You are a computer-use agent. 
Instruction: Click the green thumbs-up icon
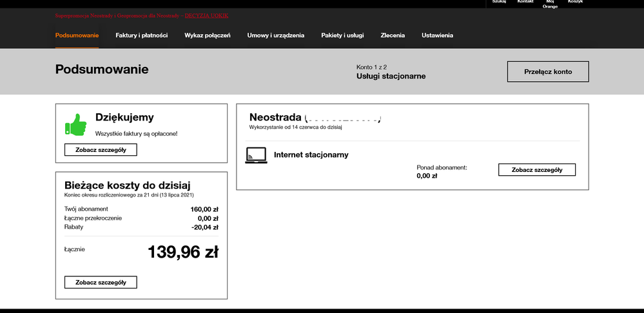pos(75,124)
